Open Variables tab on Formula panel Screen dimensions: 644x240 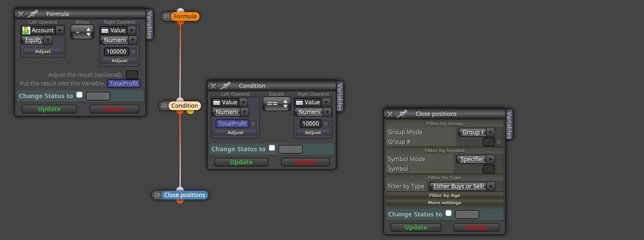(x=149, y=25)
